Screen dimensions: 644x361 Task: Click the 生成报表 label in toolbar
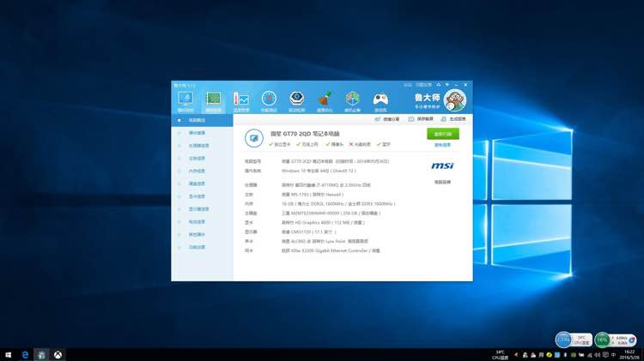(x=458, y=119)
